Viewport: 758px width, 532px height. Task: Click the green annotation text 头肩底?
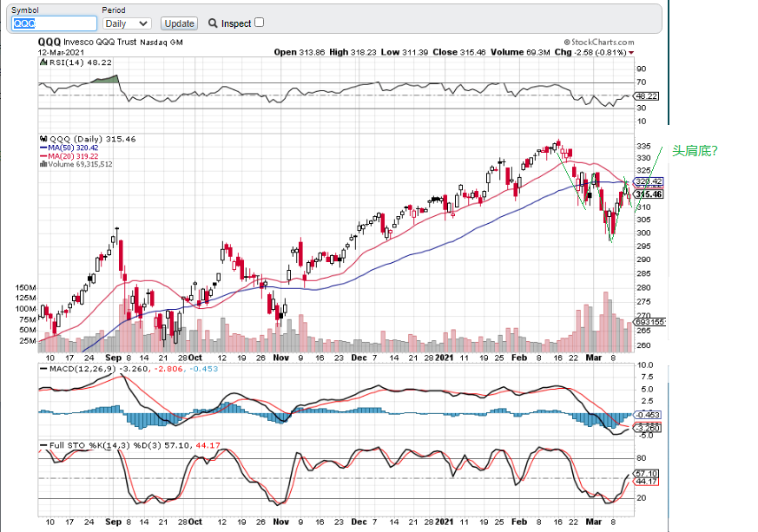tap(695, 151)
